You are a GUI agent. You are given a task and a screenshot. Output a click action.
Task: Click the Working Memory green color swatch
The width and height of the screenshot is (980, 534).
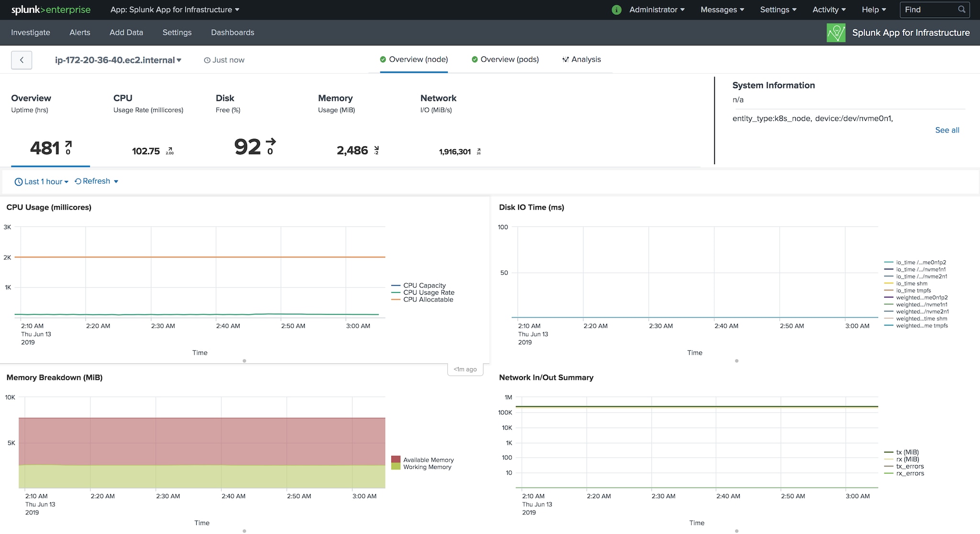pyautogui.click(x=396, y=467)
